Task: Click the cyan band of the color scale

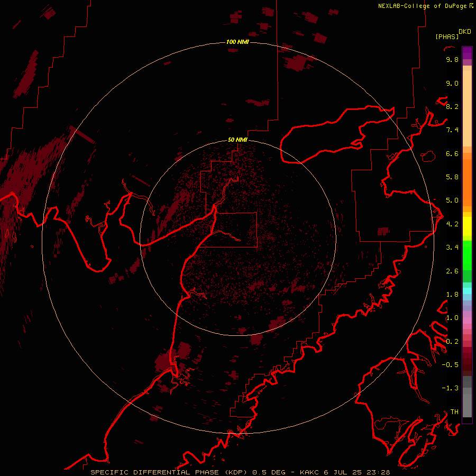Action: 467,291
